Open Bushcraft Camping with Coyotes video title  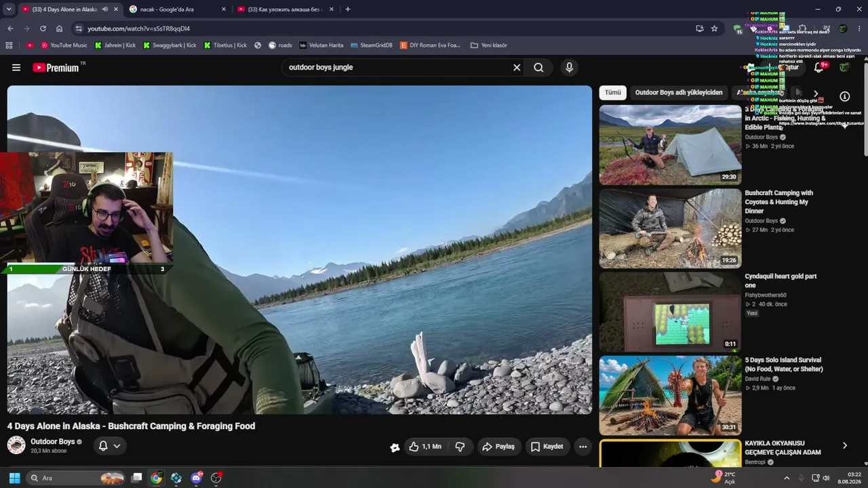click(x=779, y=202)
